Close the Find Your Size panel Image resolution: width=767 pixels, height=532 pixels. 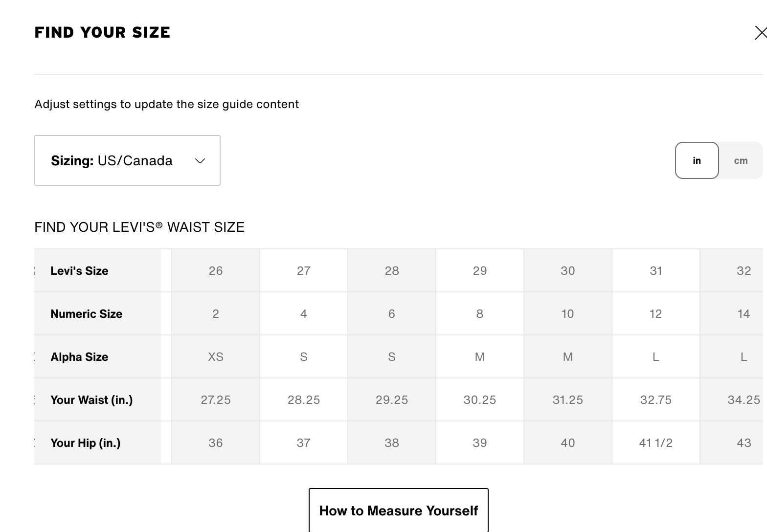(x=760, y=33)
